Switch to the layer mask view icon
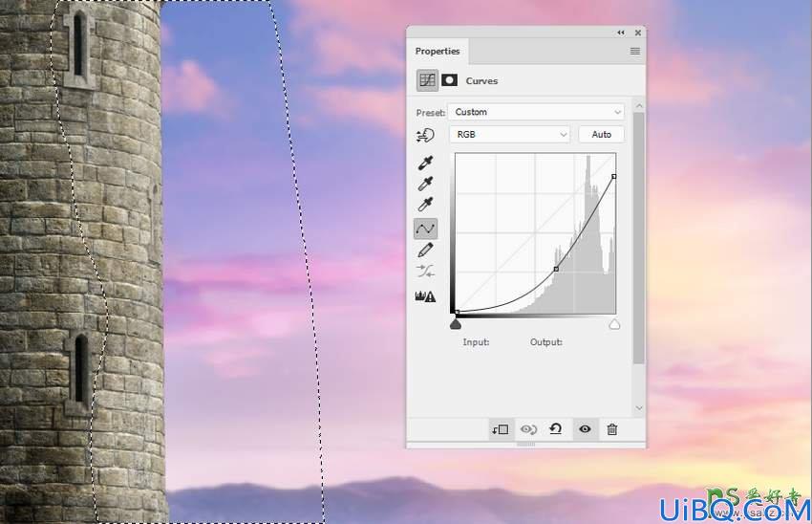 (x=449, y=80)
